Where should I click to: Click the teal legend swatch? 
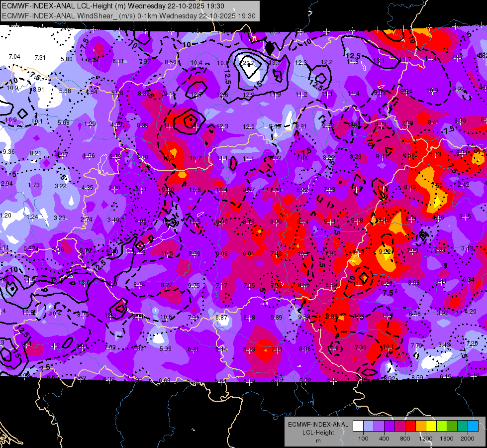(x=462, y=426)
